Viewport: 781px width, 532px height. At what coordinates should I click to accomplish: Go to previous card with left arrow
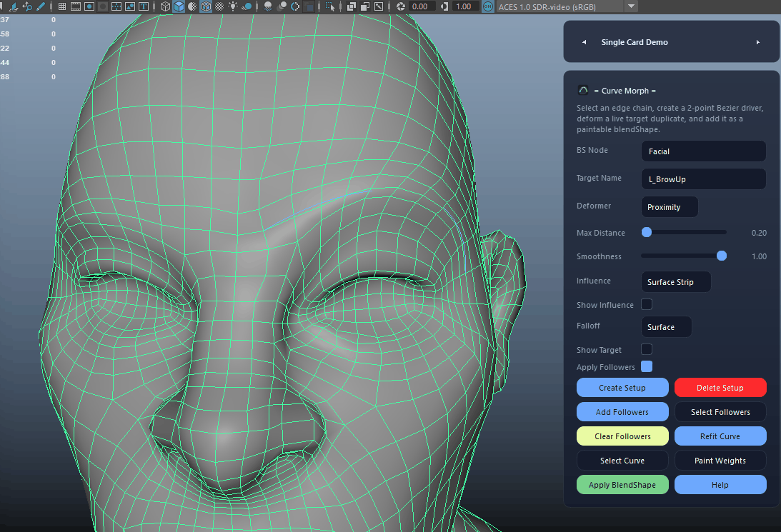pyautogui.click(x=584, y=42)
